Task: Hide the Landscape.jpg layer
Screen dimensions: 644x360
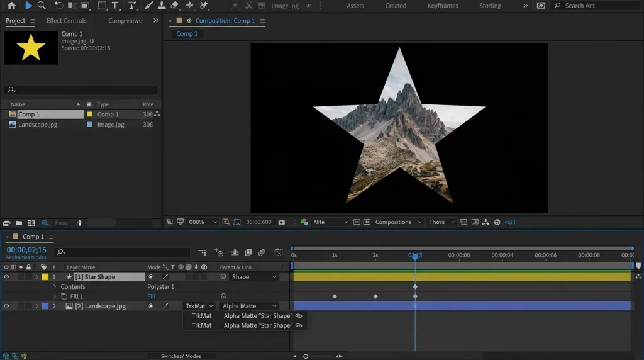Action: coord(6,306)
